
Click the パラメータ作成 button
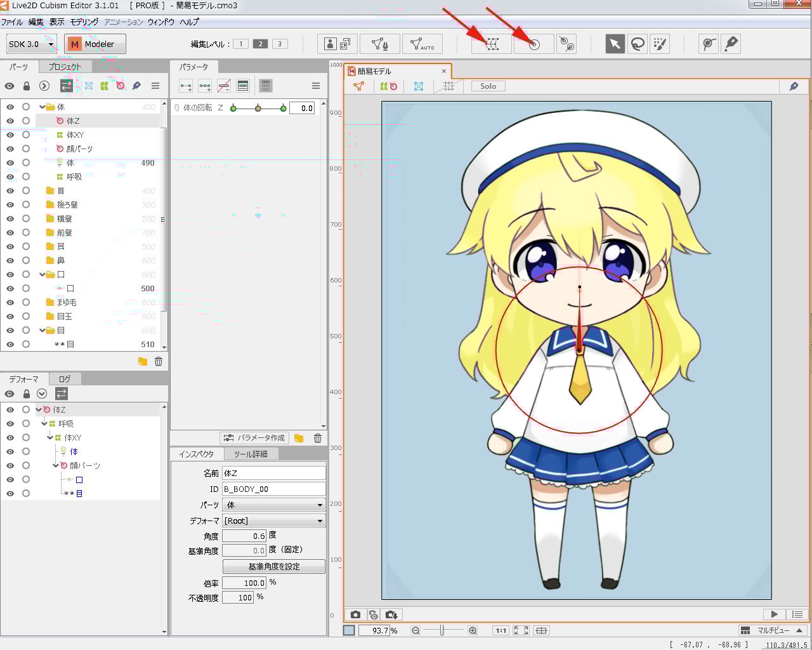coord(254,438)
